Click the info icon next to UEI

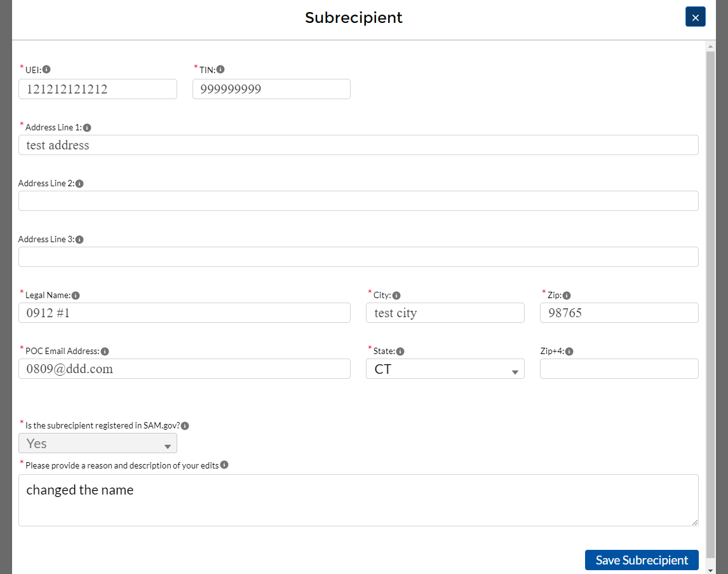coord(46,69)
